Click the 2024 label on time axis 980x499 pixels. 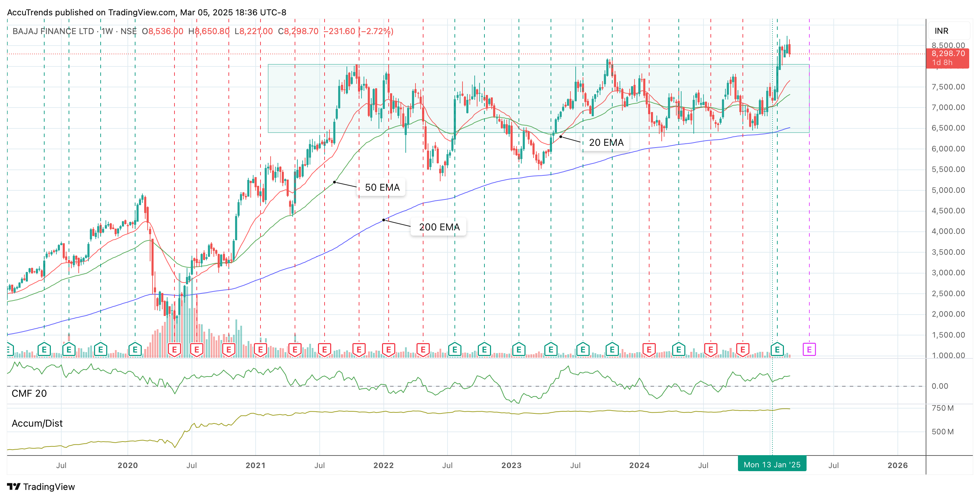(639, 465)
